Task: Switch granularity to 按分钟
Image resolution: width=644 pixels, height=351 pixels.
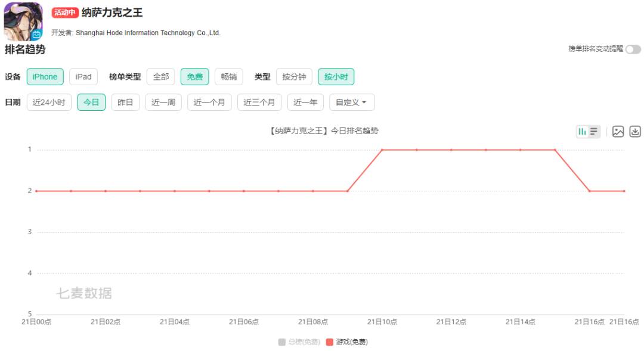Action: point(294,77)
